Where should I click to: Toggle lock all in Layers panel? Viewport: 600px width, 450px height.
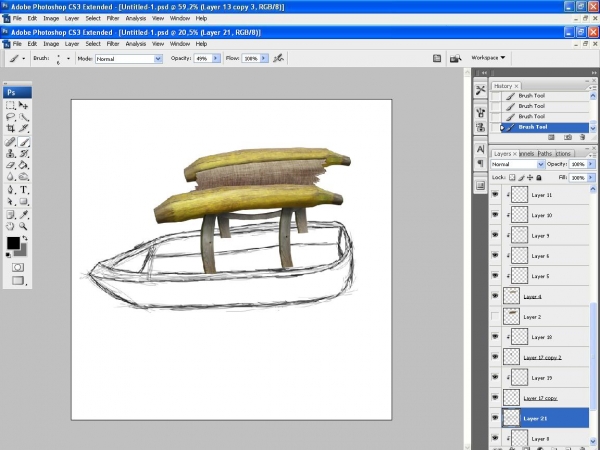coord(539,177)
